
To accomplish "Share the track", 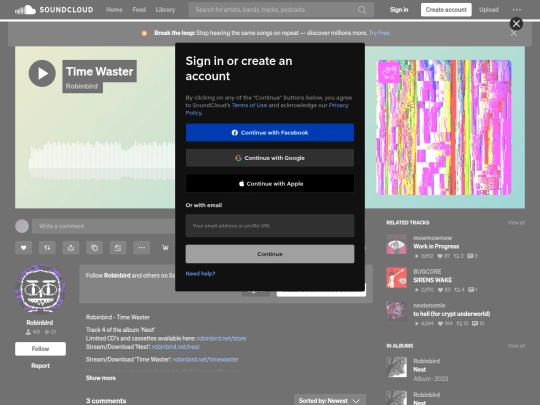I will point(71,248).
